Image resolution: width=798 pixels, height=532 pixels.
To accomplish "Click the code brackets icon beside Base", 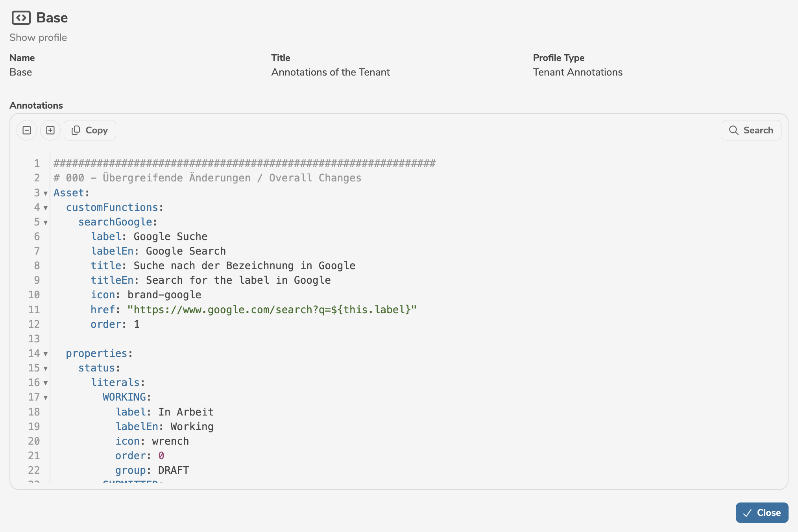I will click(x=21, y=18).
